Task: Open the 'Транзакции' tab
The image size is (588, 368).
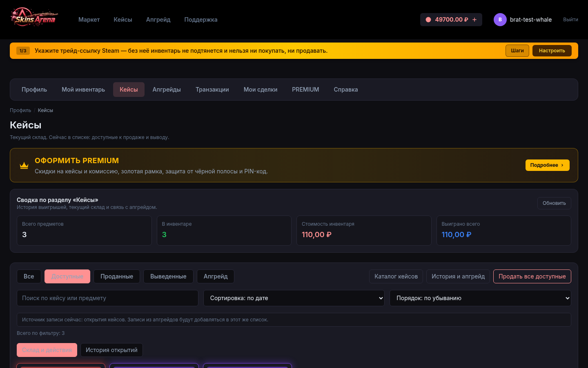Action: click(212, 90)
